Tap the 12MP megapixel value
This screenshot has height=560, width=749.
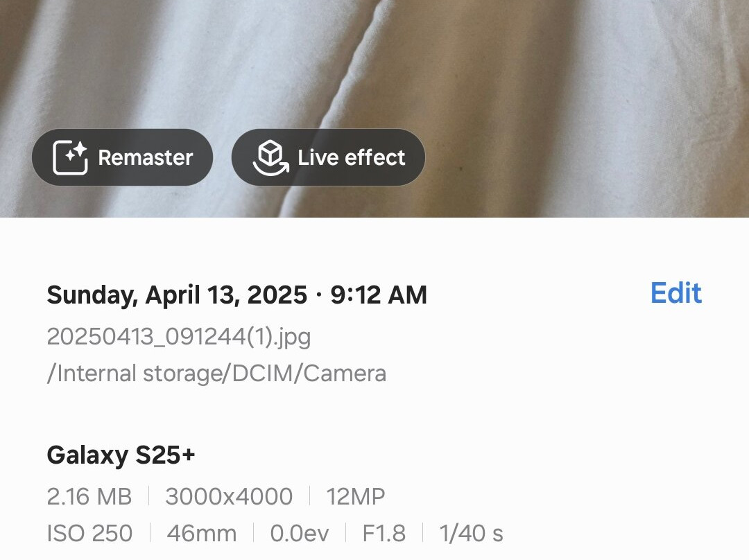tap(355, 496)
